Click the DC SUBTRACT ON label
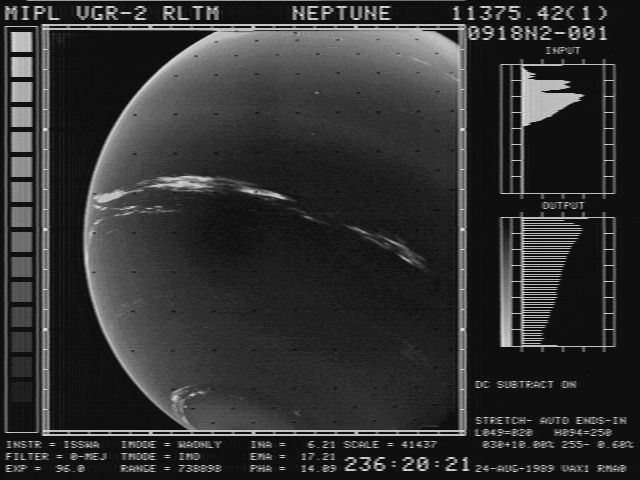Image resolution: width=640 pixels, height=480 pixels. [x=525, y=385]
